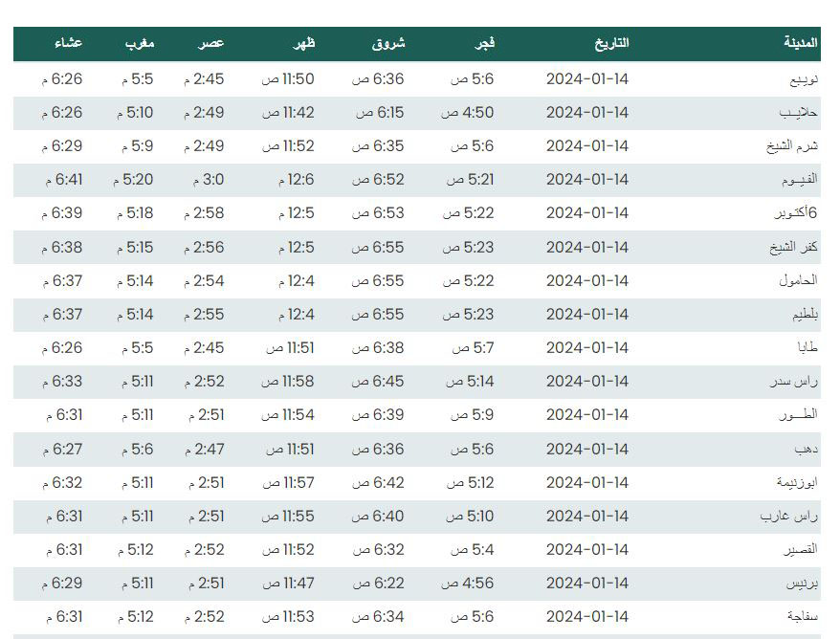Click the 4:50 fajr time for حلايب

tap(468, 113)
